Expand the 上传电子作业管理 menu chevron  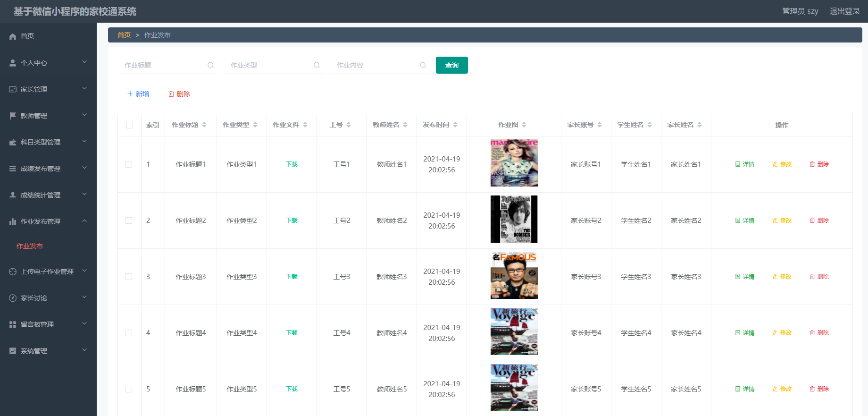click(x=84, y=271)
